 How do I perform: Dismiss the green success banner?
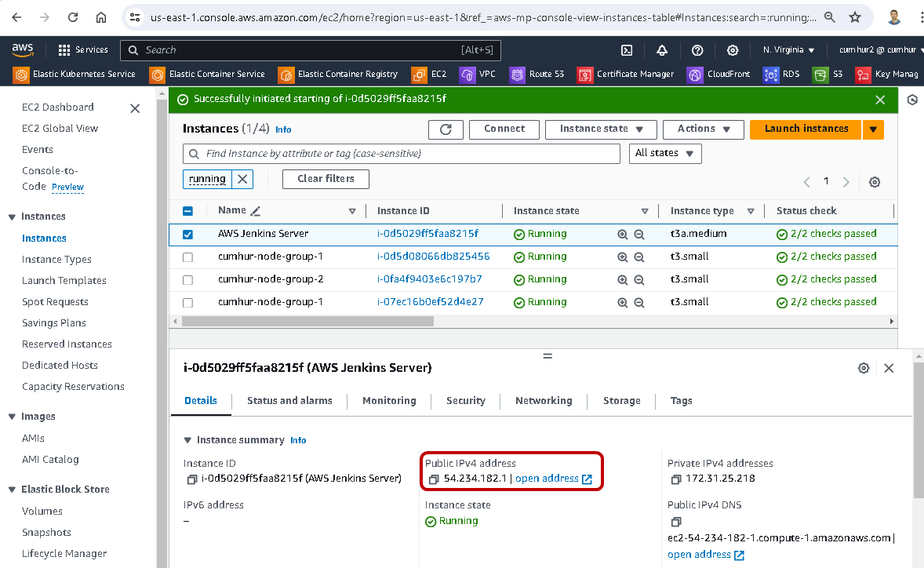[880, 100]
